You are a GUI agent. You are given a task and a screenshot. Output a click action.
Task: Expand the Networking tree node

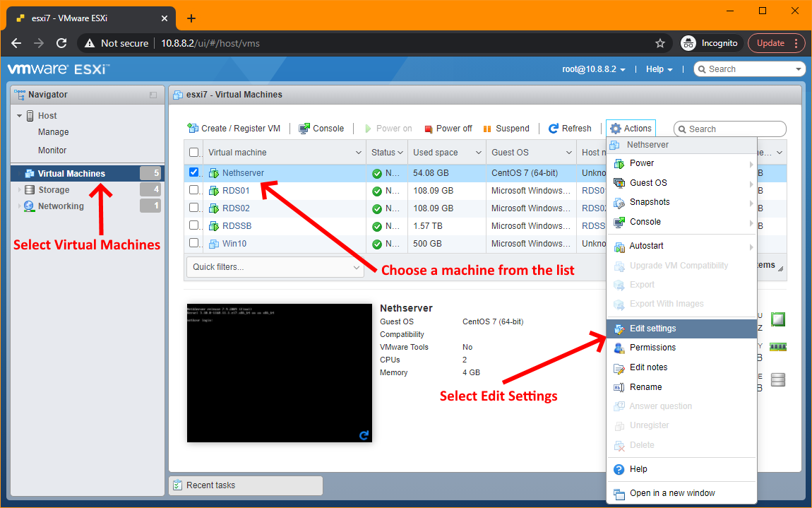(20, 206)
